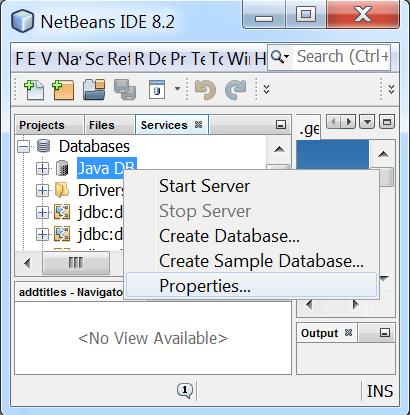Choose Start Server from context menu

click(x=251, y=186)
